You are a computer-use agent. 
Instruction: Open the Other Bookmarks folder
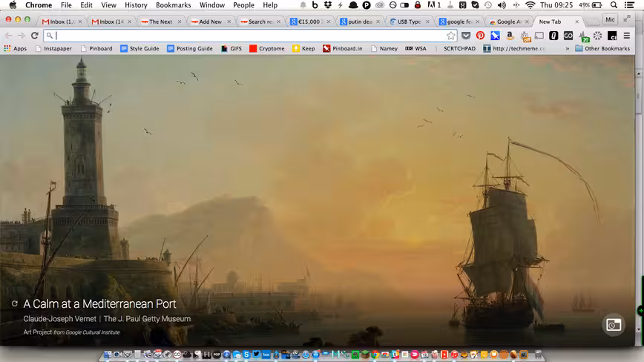[x=602, y=48]
